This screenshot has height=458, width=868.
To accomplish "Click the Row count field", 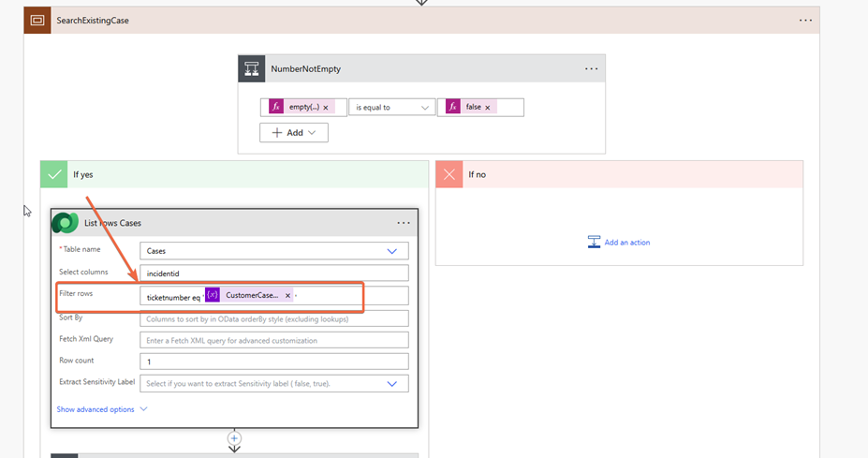I will coord(273,362).
